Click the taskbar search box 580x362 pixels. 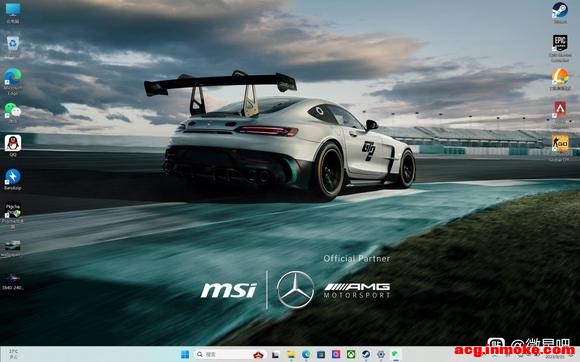pyautogui.click(x=230, y=355)
